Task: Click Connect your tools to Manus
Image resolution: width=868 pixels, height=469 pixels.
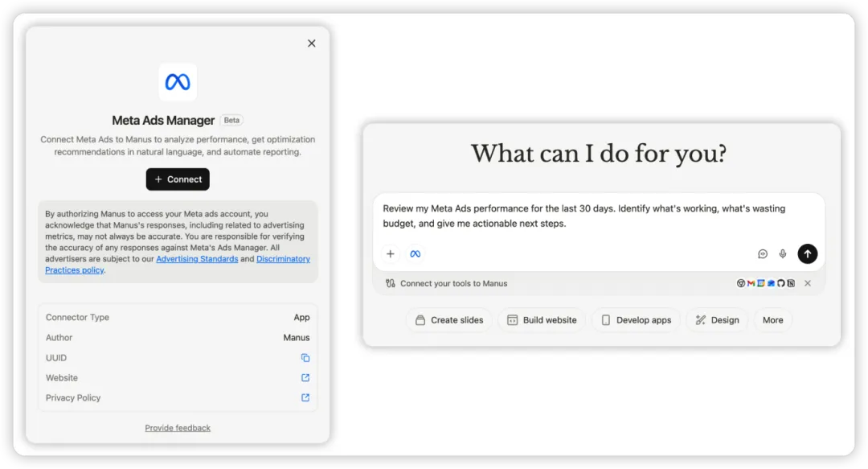Action: (x=454, y=283)
